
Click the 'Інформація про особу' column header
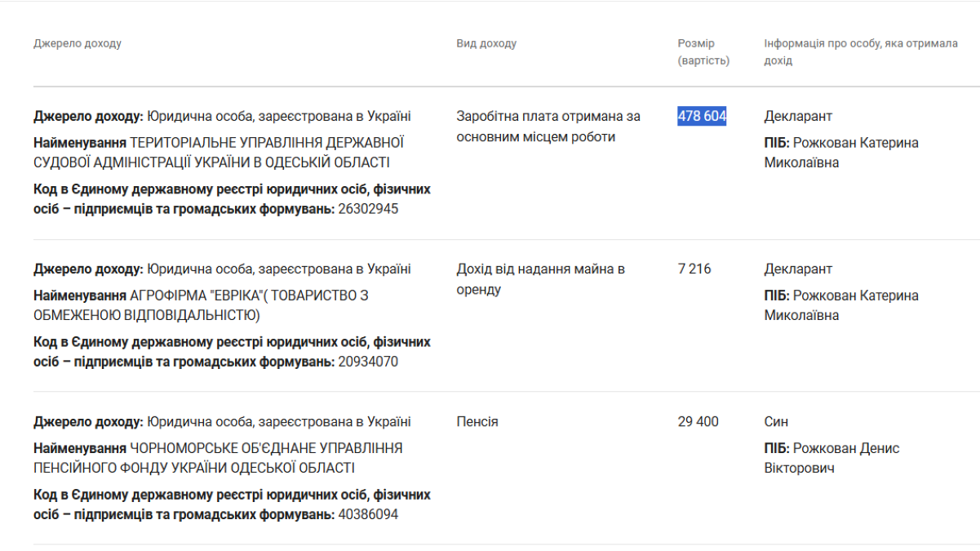(860, 52)
